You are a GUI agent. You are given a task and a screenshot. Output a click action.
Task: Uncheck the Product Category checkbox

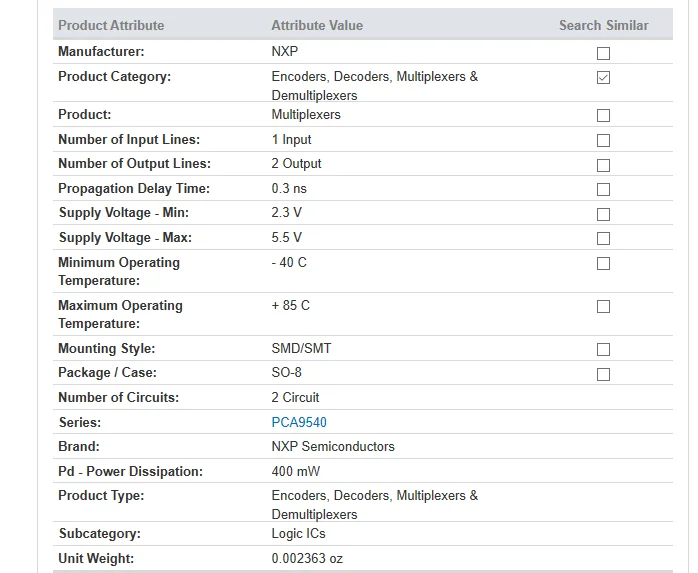[x=603, y=77]
